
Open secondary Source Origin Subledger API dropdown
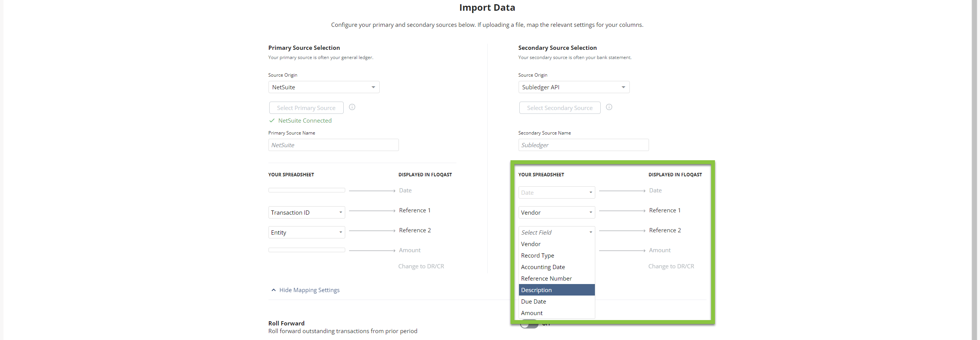click(573, 87)
